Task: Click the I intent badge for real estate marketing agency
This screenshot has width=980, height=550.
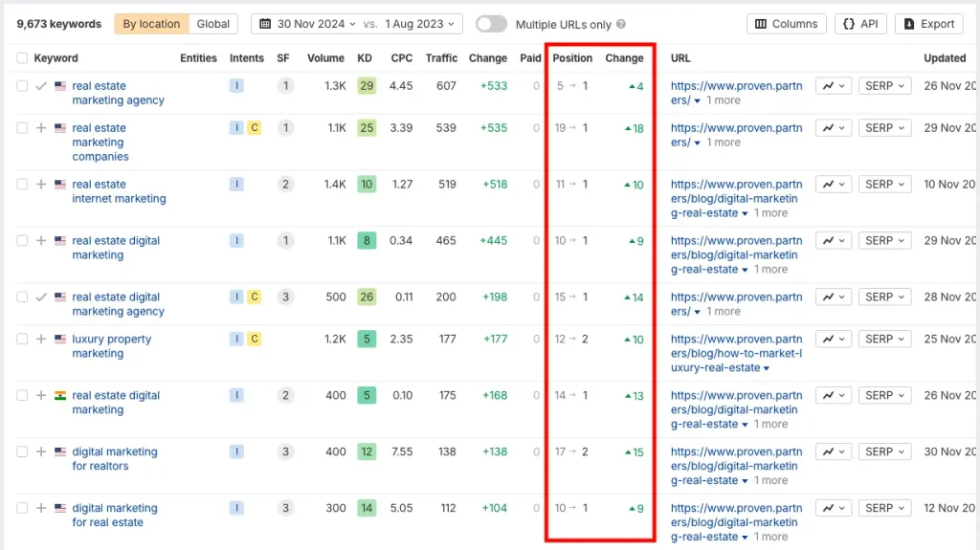Action: pyautogui.click(x=236, y=86)
